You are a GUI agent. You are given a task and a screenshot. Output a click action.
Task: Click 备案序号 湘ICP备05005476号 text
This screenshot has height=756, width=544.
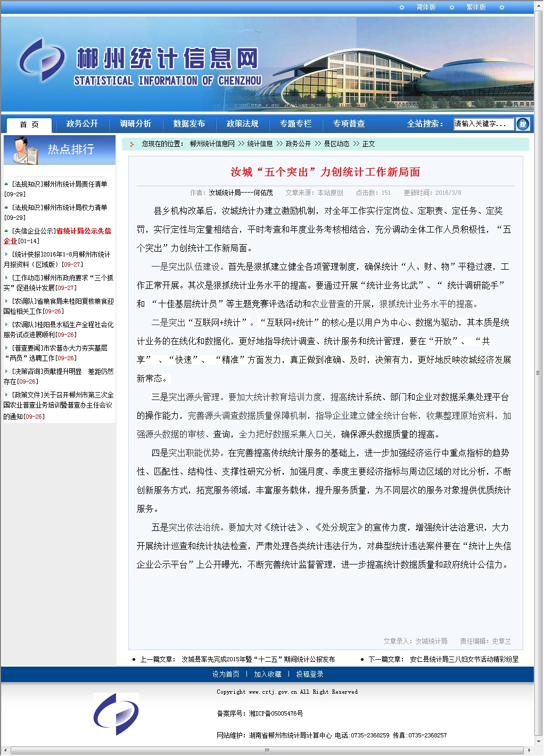pos(260,713)
